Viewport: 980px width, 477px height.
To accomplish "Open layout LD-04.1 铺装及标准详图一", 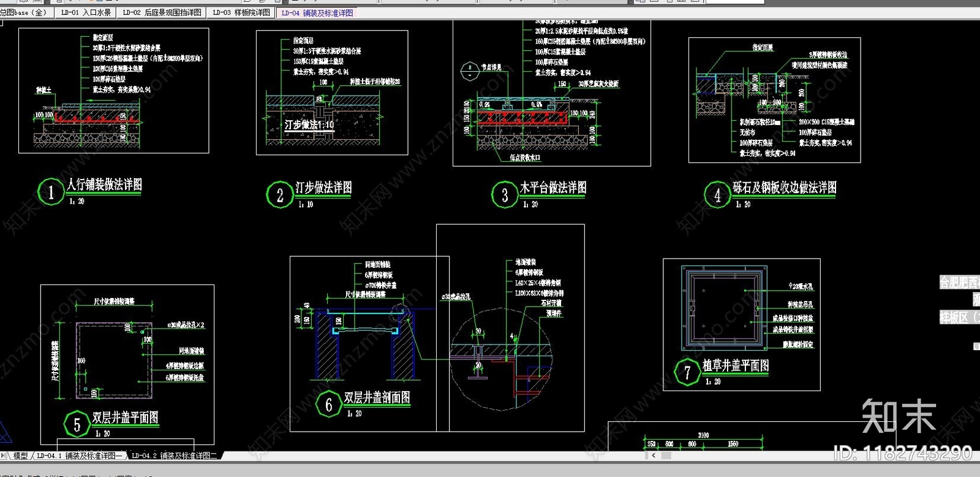I will point(80,456).
